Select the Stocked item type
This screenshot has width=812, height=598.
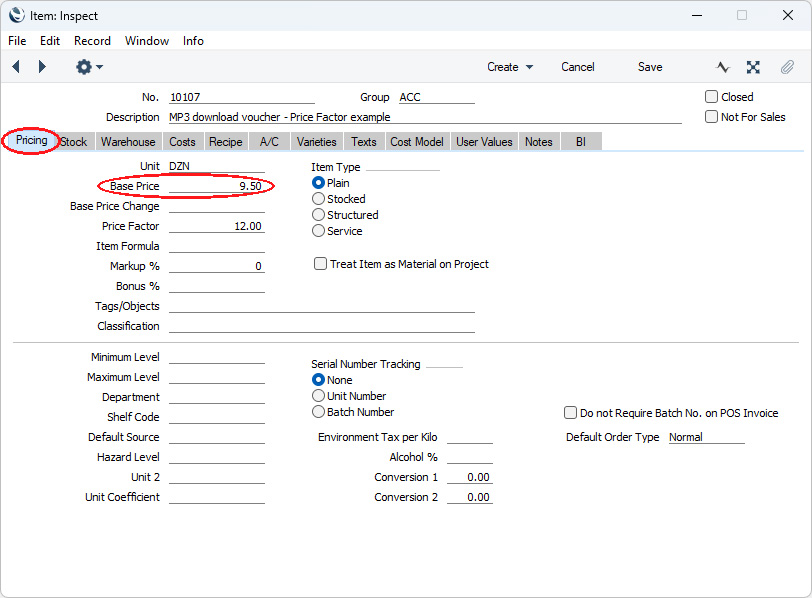318,199
